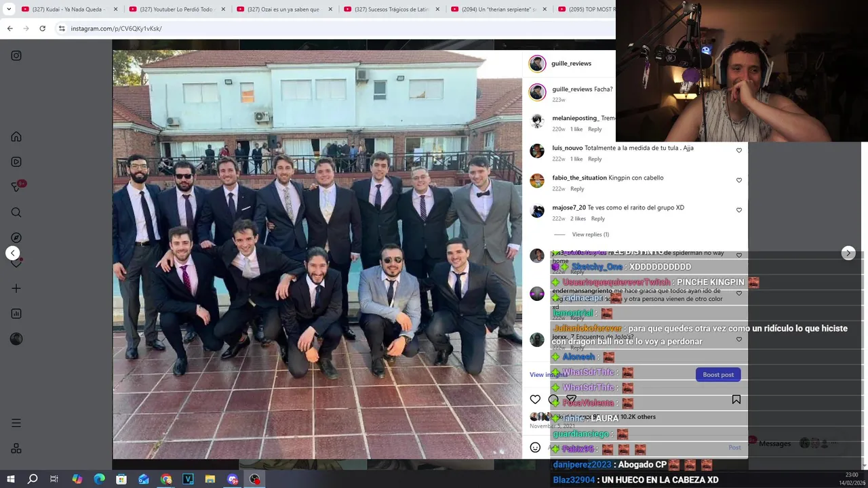Viewport: 868px width, 488px height.
Task: Open the Also from Meta apps icon
Action: click(16, 448)
